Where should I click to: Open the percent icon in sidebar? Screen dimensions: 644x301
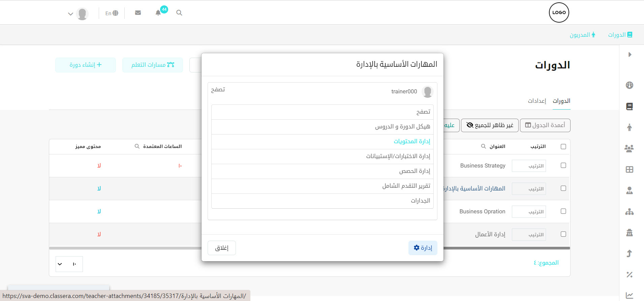(629, 275)
